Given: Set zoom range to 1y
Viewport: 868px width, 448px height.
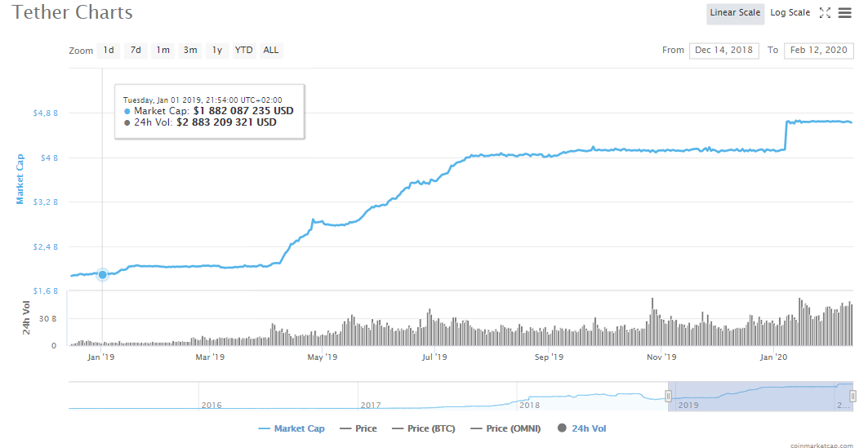Looking at the screenshot, I should tap(217, 51).
